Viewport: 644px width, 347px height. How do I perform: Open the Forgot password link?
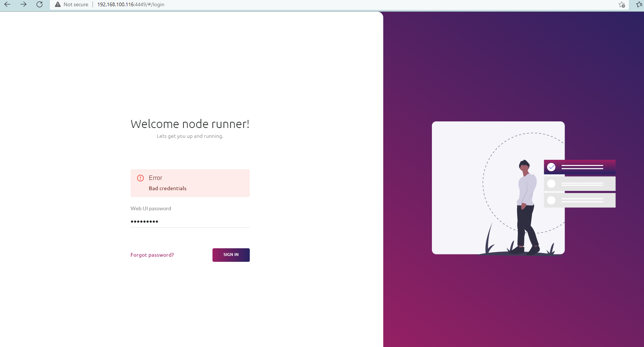(152, 255)
